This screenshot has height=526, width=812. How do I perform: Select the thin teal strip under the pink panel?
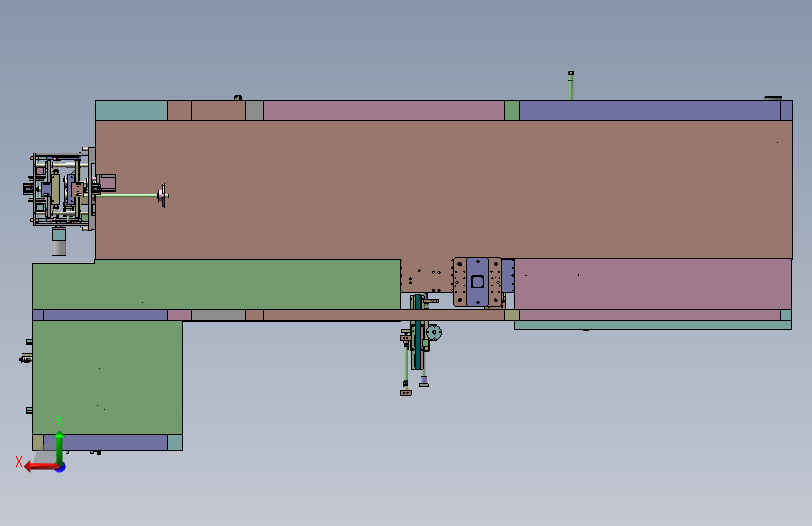pyautogui.click(x=653, y=325)
